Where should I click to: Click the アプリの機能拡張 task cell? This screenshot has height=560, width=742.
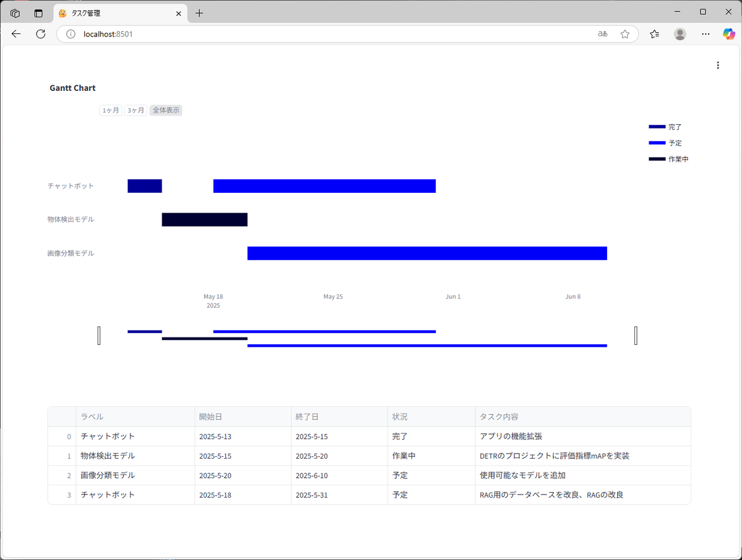click(582, 436)
